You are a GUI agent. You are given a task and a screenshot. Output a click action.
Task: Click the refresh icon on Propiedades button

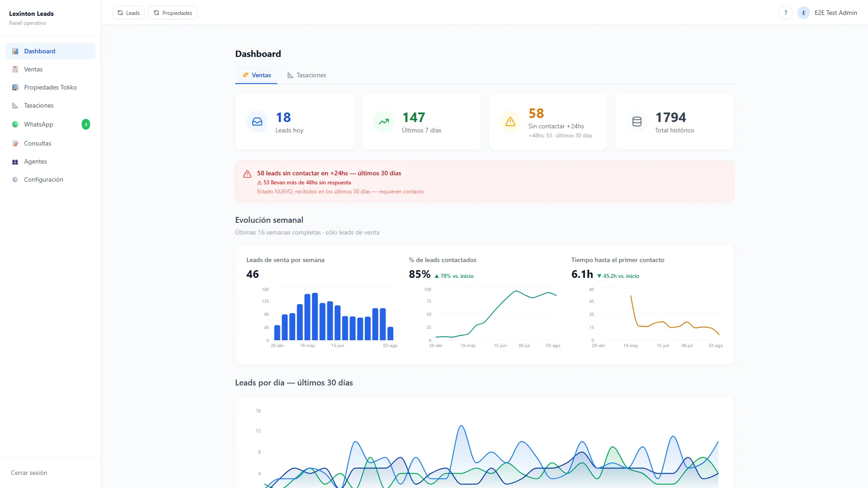click(156, 13)
